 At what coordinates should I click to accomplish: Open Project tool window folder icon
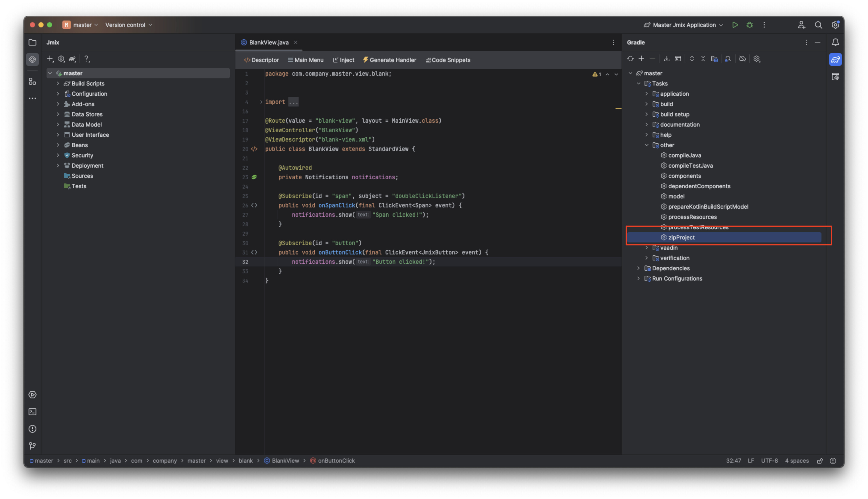[32, 42]
